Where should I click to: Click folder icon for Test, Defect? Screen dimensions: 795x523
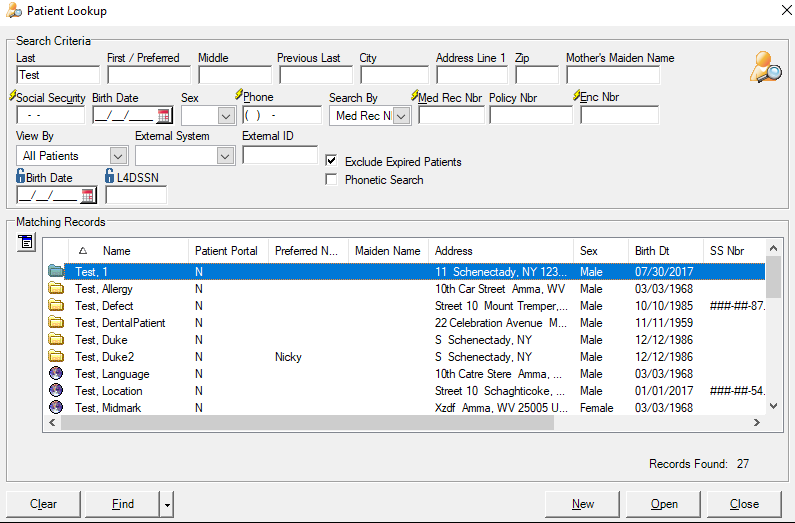(56, 306)
